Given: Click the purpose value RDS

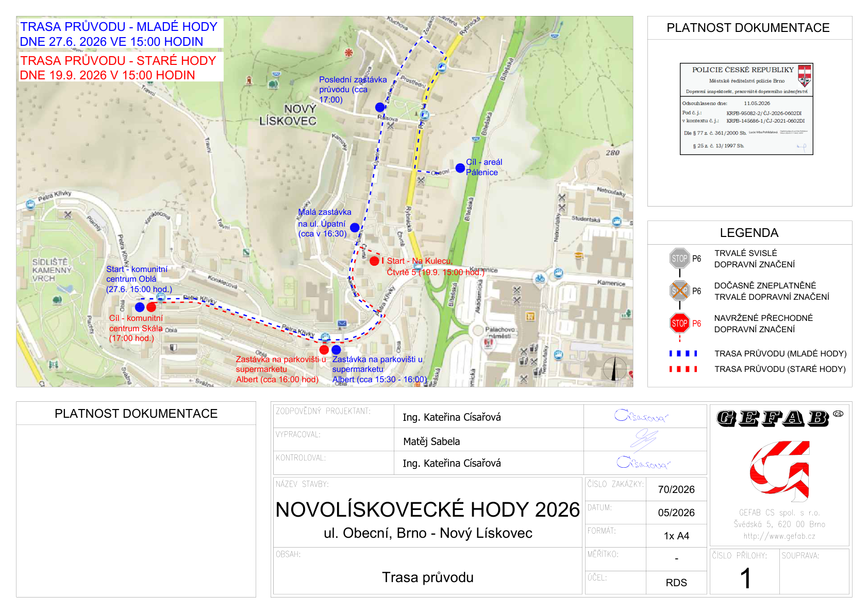Looking at the screenshot, I should [676, 583].
